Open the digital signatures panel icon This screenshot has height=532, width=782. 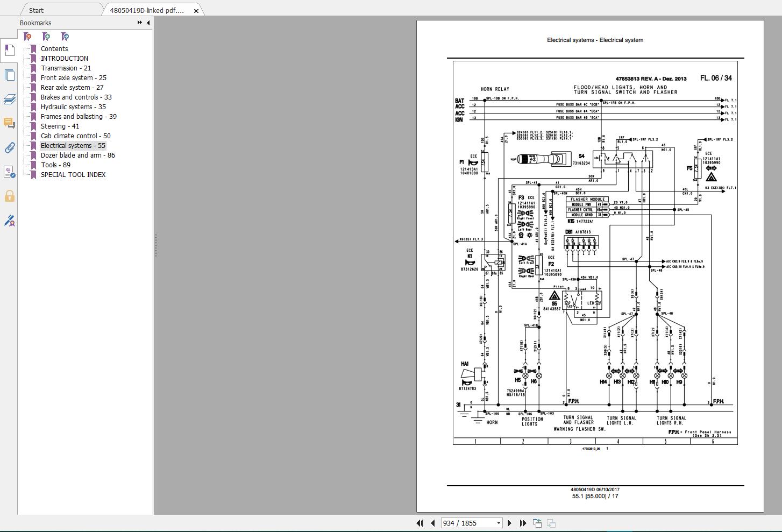point(9,172)
